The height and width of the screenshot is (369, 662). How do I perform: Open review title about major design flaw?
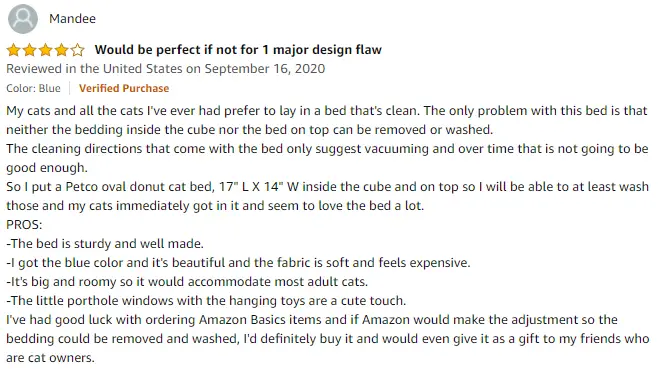coord(238,50)
